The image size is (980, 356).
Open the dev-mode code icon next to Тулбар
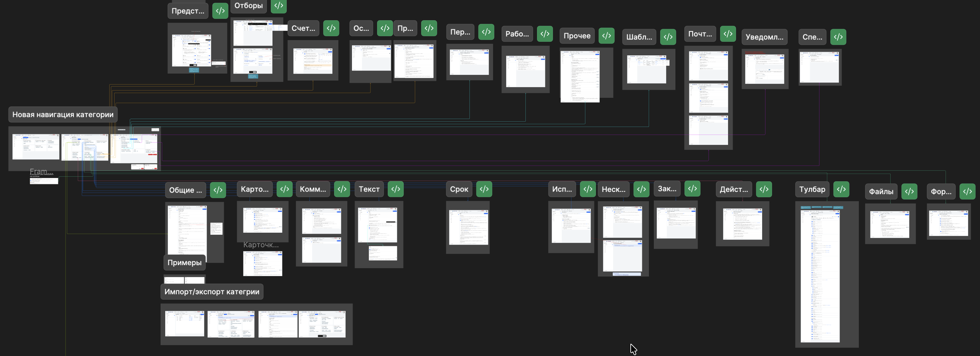[x=841, y=189]
